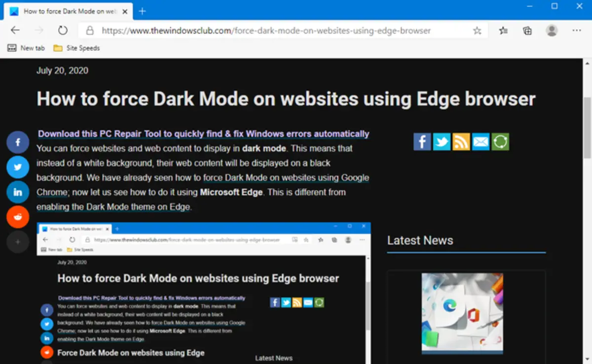The width and height of the screenshot is (592, 364).
Task: Click the Latest News heading
Action: point(420,240)
